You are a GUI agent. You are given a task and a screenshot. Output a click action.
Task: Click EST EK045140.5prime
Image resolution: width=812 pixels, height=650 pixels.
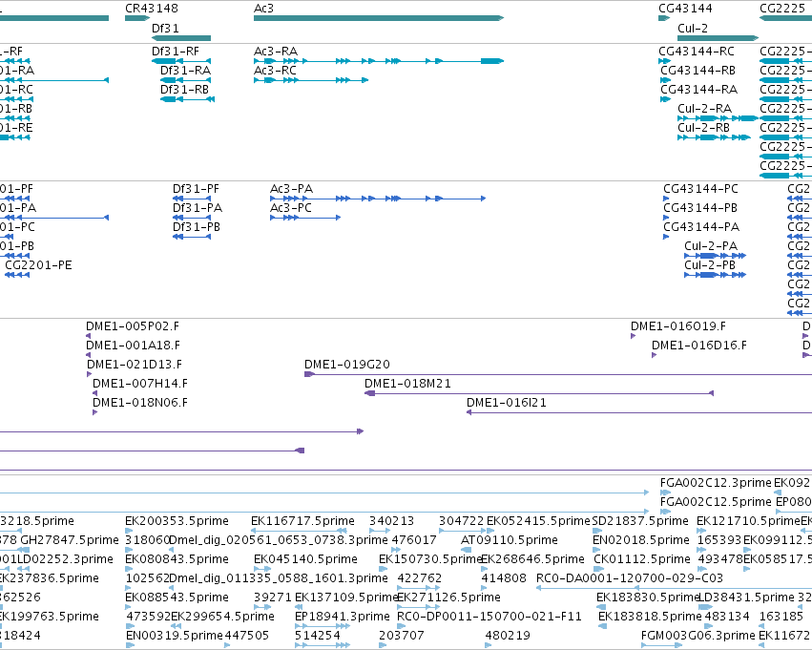pos(305,560)
